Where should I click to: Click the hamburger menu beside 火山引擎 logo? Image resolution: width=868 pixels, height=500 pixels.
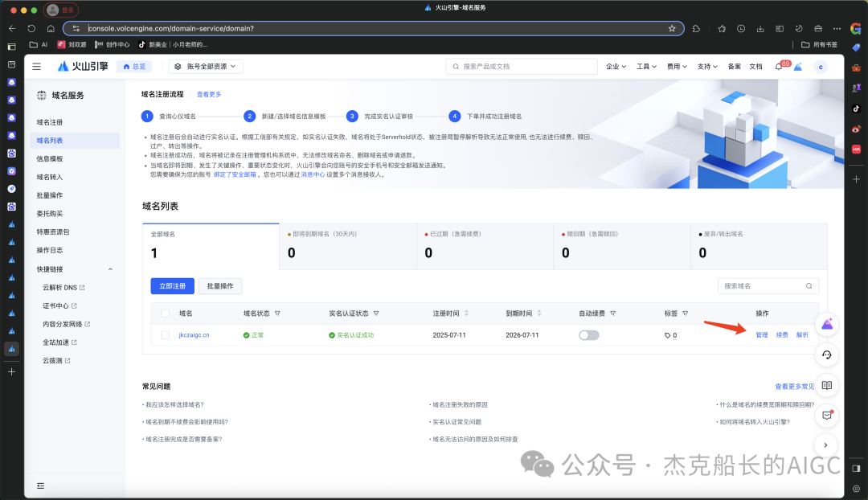pyautogui.click(x=36, y=67)
